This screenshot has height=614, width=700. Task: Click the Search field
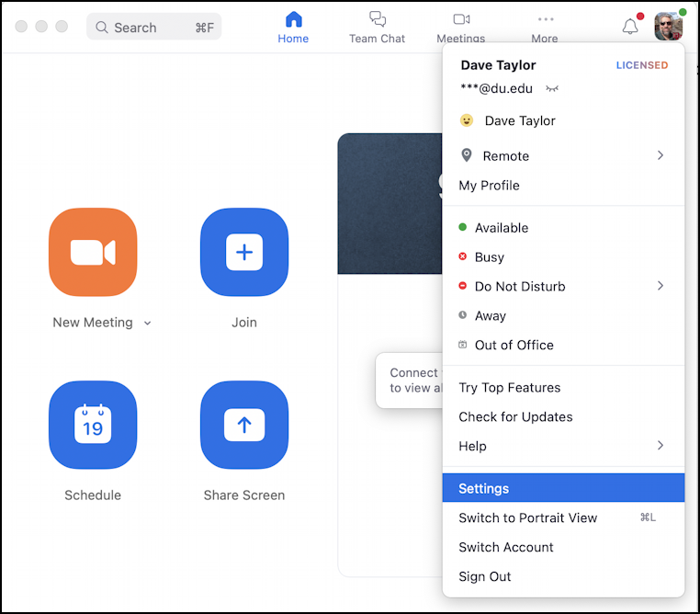(154, 28)
